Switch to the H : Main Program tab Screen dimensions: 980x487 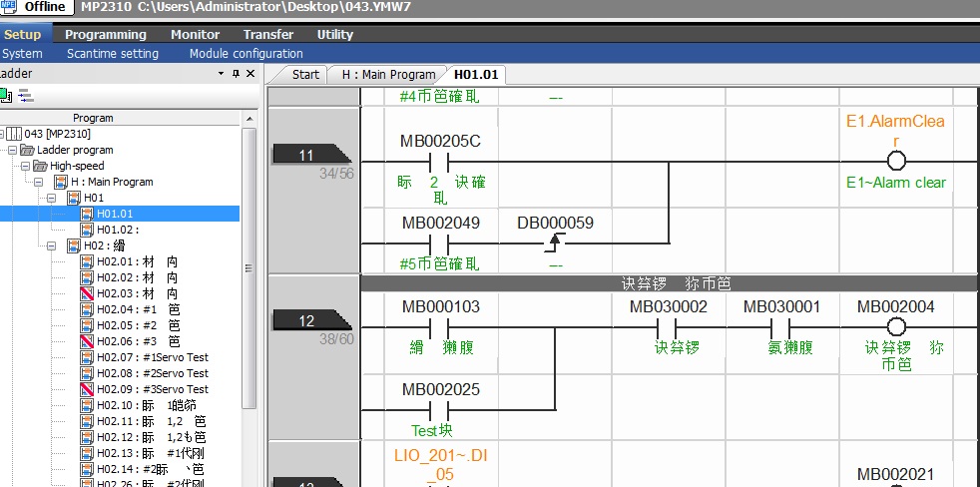[388, 74]
